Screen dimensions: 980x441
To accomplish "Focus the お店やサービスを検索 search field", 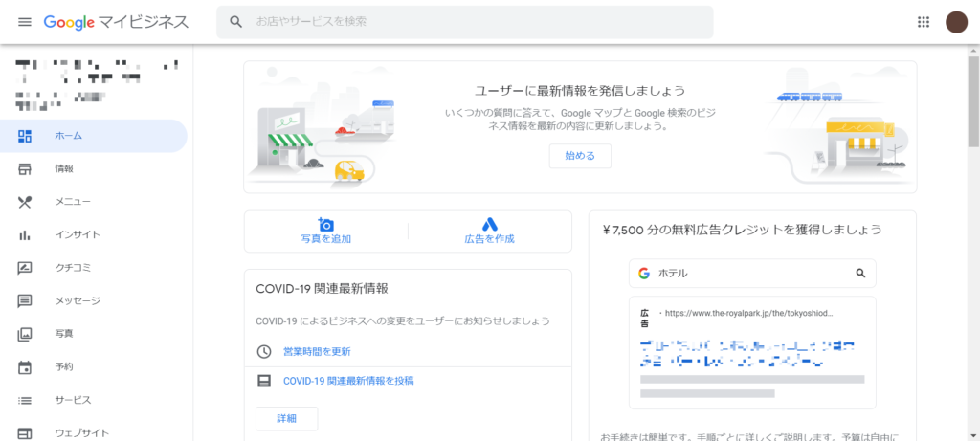I will [464, 22].
